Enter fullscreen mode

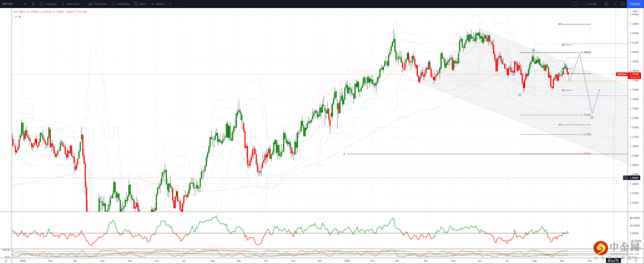click(614, 4)
